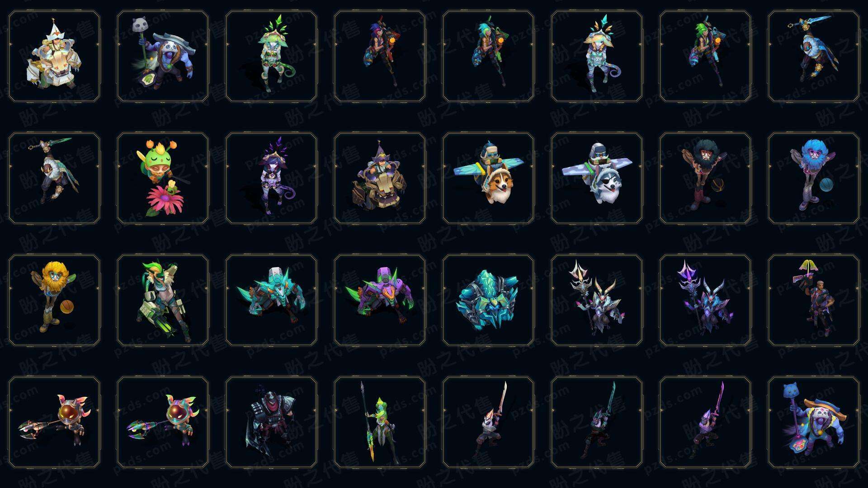Select the purple horned trident demon

705,300
